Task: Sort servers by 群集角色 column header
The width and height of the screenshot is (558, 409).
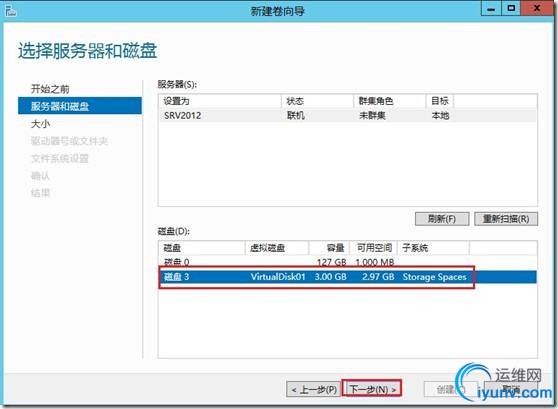Action: point(390,101)
